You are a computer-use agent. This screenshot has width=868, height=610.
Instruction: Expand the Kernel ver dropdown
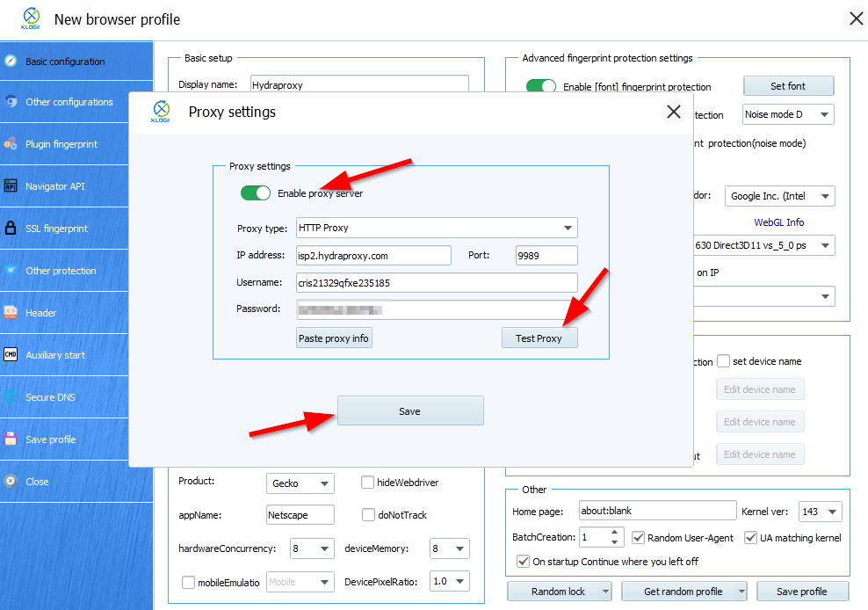(x=831, y=512)
